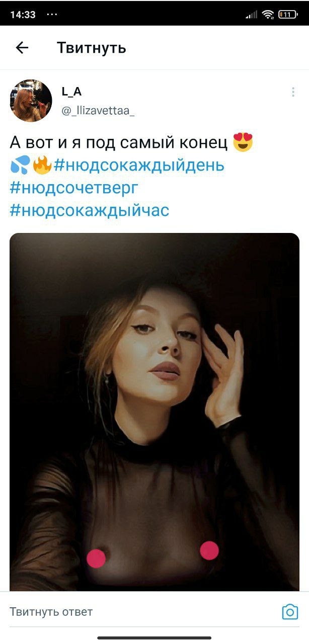Image resolution: width=309 pixels, height=644 pixels.
Task: Click the L_A display name
Action: click(71, 91)
